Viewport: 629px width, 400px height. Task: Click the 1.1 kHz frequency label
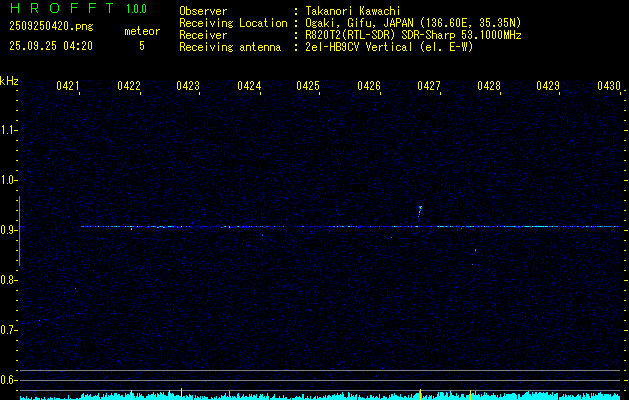click(8, 130)
